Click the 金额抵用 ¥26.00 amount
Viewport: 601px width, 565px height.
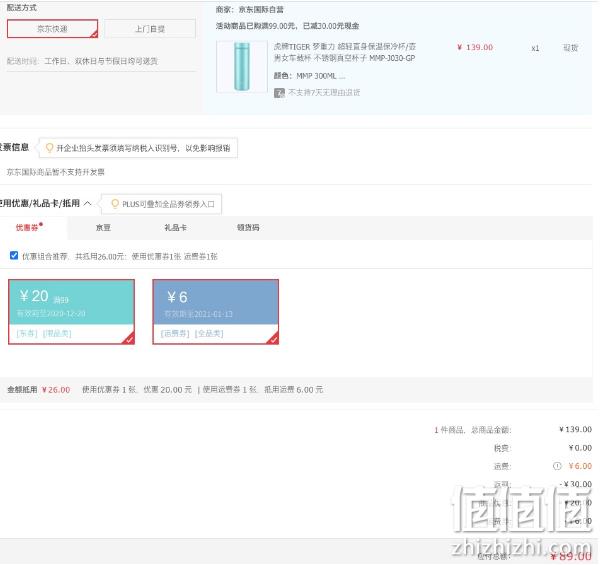coord(56,390)
